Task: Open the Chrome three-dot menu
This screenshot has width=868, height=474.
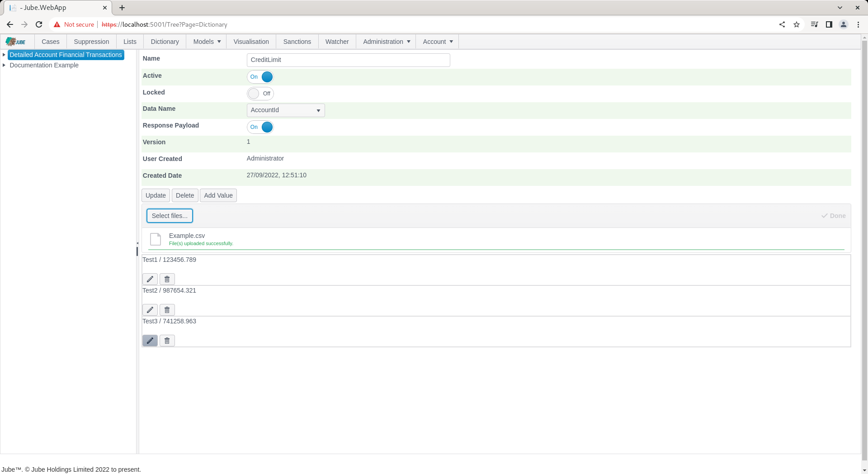Action: pos(858,24)
